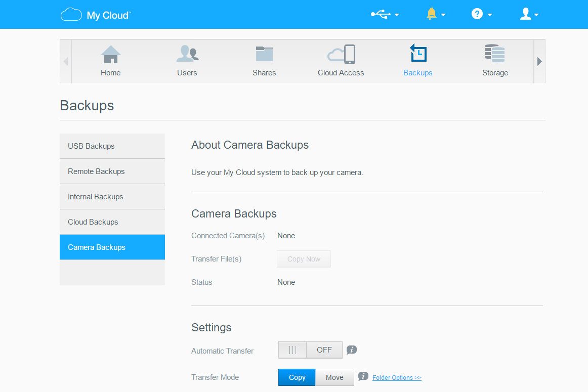Go to the Home icon
Screen dimensions: 588x392
click(x=111, y=54)
